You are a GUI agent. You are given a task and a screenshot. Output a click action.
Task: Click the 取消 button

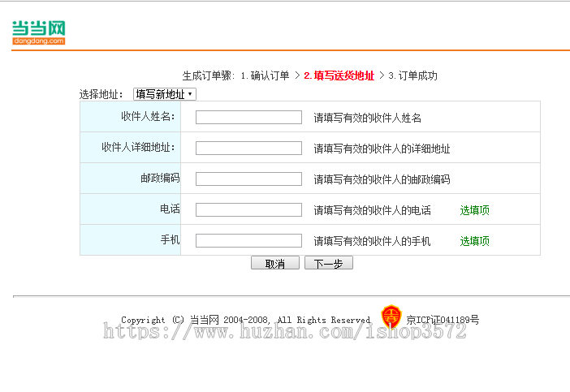pyautogui.click(x=275, y=263)
